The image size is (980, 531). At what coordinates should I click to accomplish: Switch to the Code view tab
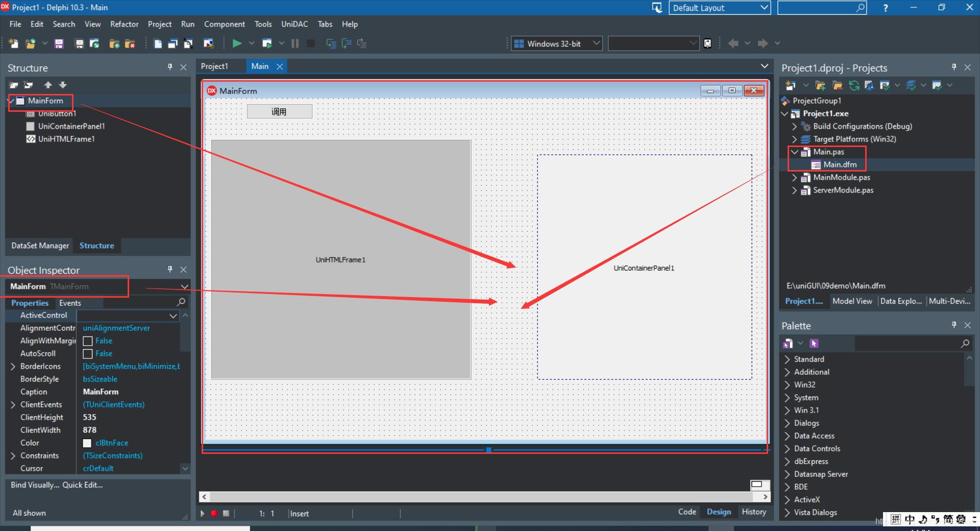[x=687, y=512]
